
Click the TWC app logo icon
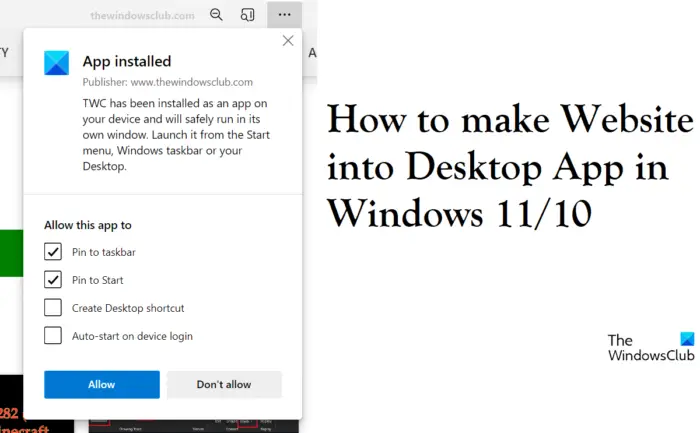[57, 63]
